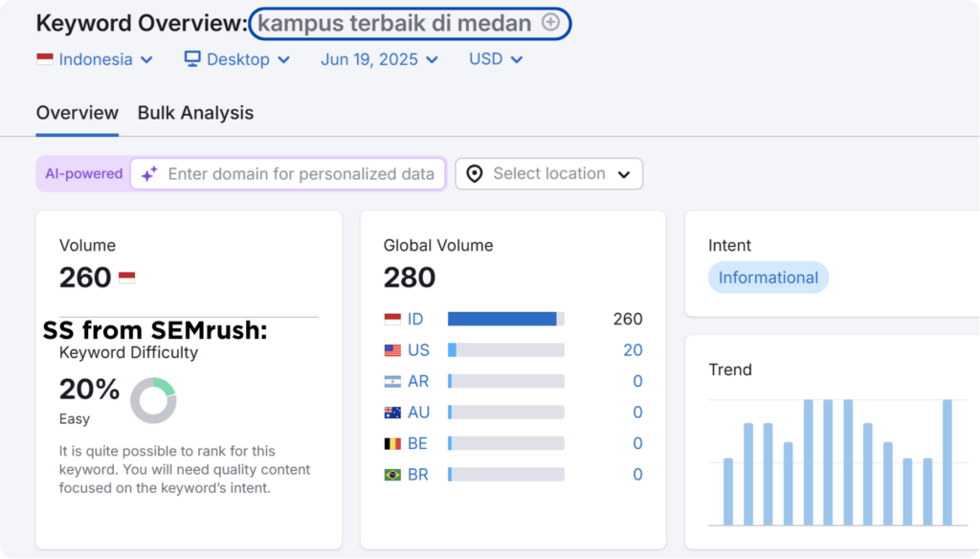Click the Desktop monitor icon
980x559 pixels.
pyautogui.click(x=192, y=58)
